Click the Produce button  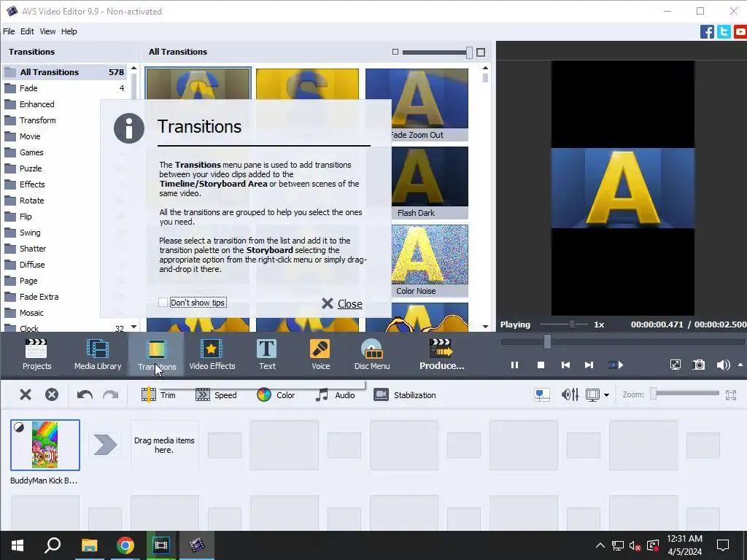[x=441, y=354]
